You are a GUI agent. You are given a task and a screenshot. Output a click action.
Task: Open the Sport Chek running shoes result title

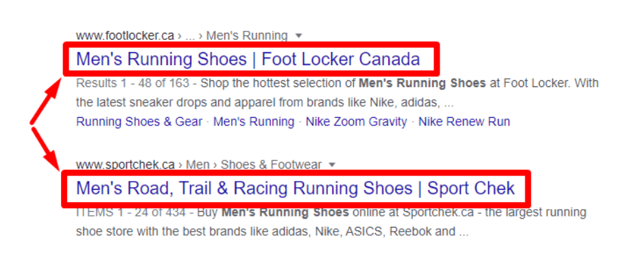[296, 188]
